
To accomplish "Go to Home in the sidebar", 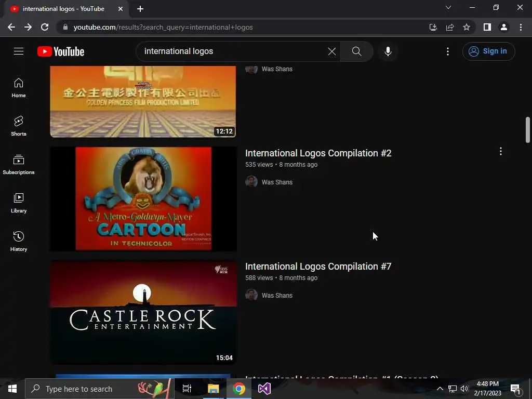I will 19,88.
